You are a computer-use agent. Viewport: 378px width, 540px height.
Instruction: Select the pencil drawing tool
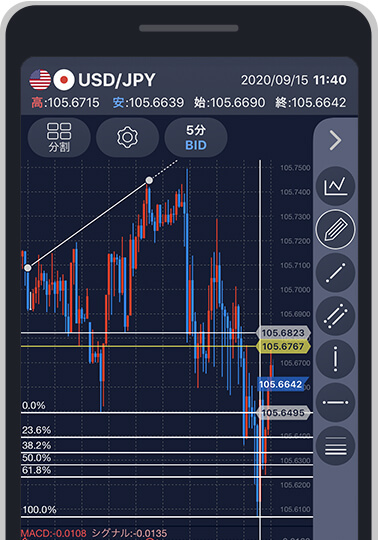point(335,229)
